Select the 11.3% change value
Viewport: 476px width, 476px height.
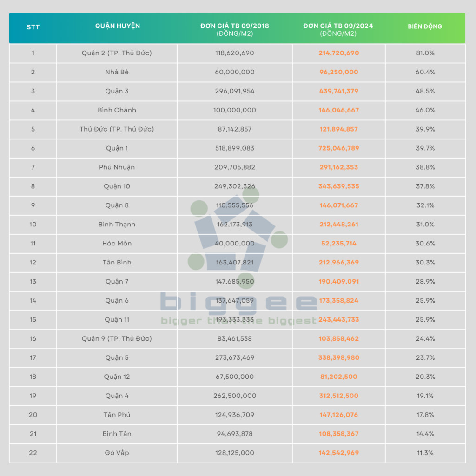click(x=425, y=453)
